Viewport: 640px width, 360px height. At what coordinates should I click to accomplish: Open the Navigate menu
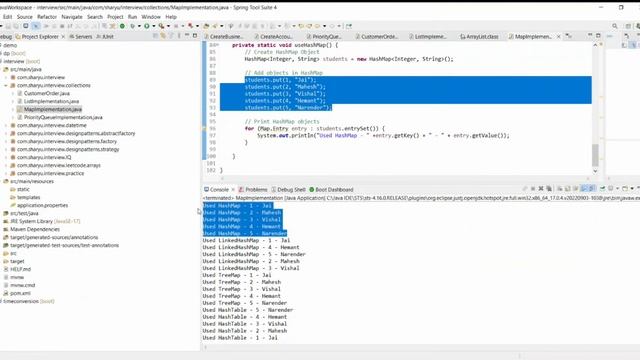pos(72,17)
